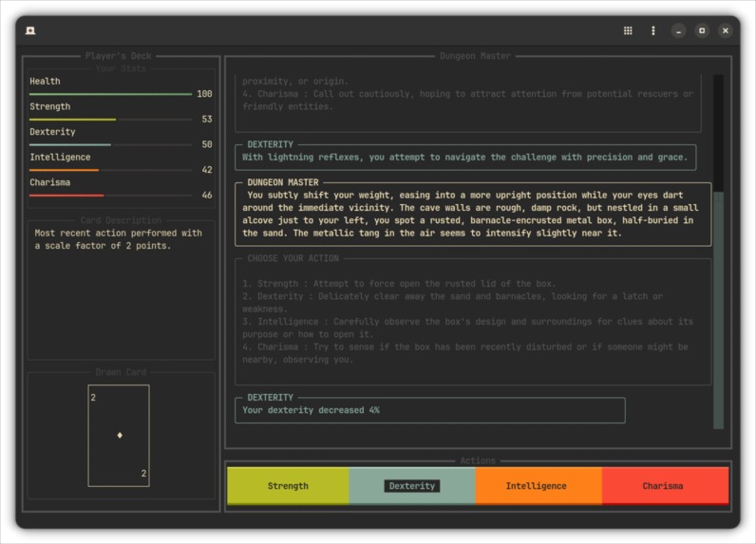Click the Dexterity stat bar
This screenshot has height=544, width=756.
coord(110,144)
